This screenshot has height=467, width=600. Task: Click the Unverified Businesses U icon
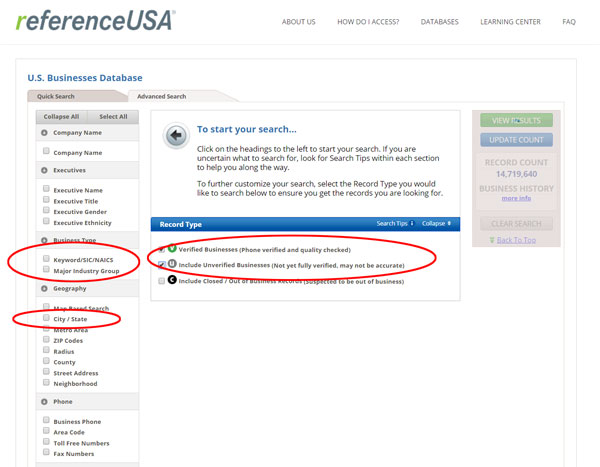[172, 264]
